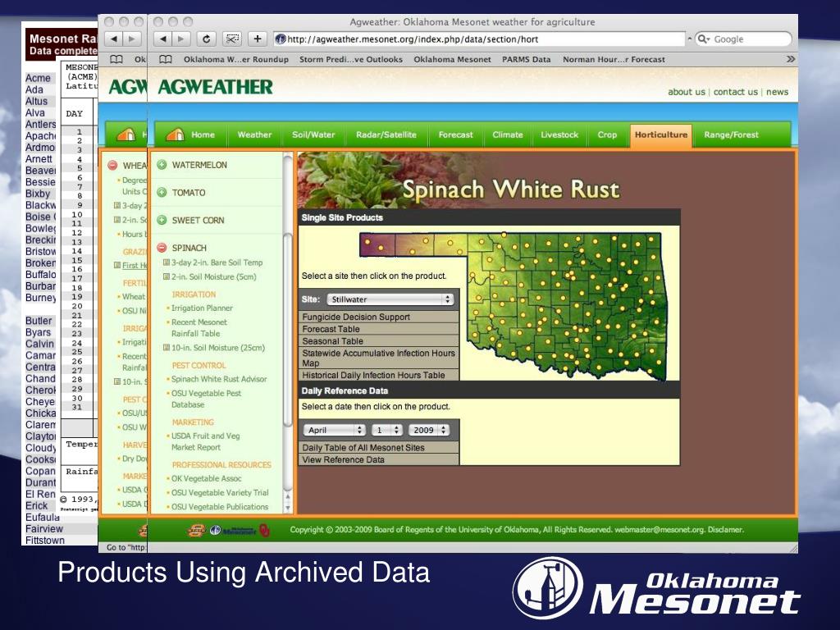Click Statewide Accumulative Infection Hours Map
The height and width of the screenshot is (630, 840).
coord(379,358)
